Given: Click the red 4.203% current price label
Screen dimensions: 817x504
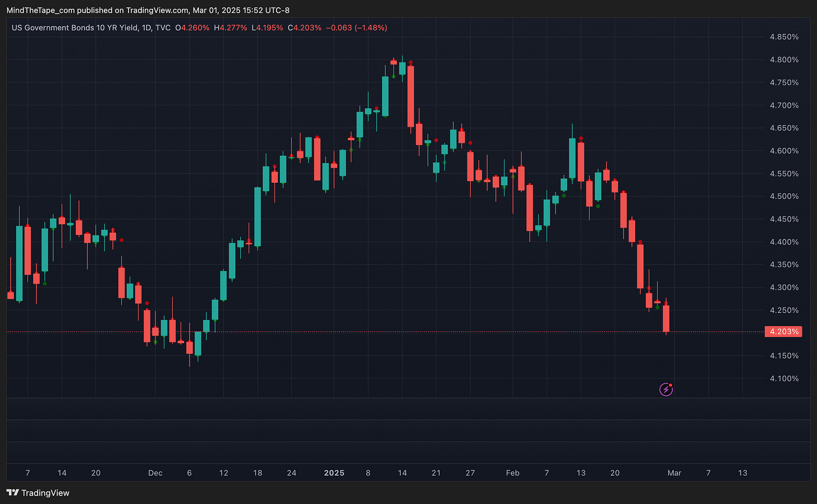Looking at the screenshot, I should (783, 331).
